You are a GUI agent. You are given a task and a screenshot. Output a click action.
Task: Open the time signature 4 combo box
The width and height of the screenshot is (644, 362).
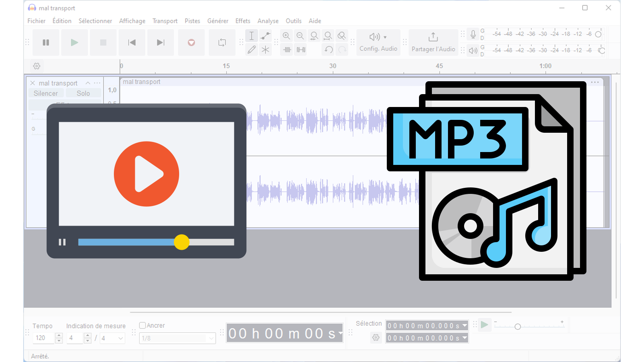(112, 338)
